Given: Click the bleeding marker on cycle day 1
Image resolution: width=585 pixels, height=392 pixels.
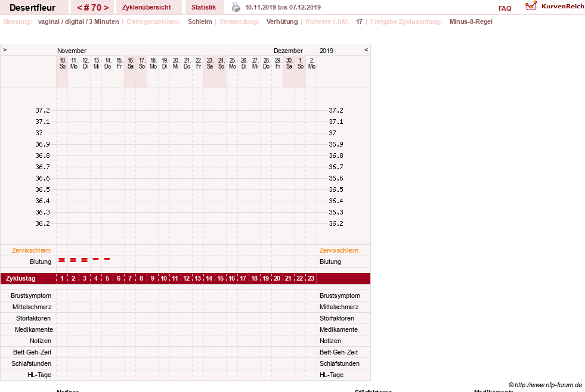Looking at the screenshot, I should (x=62, y=260).
